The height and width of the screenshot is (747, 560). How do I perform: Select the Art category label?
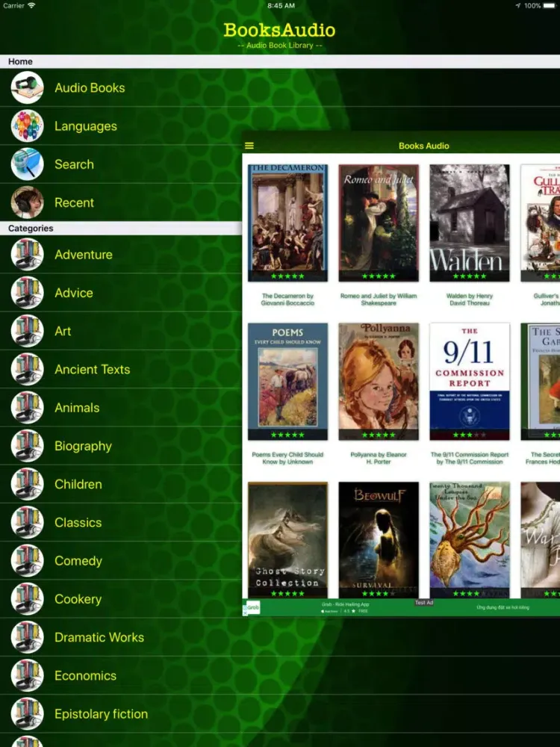coord(63,331)
